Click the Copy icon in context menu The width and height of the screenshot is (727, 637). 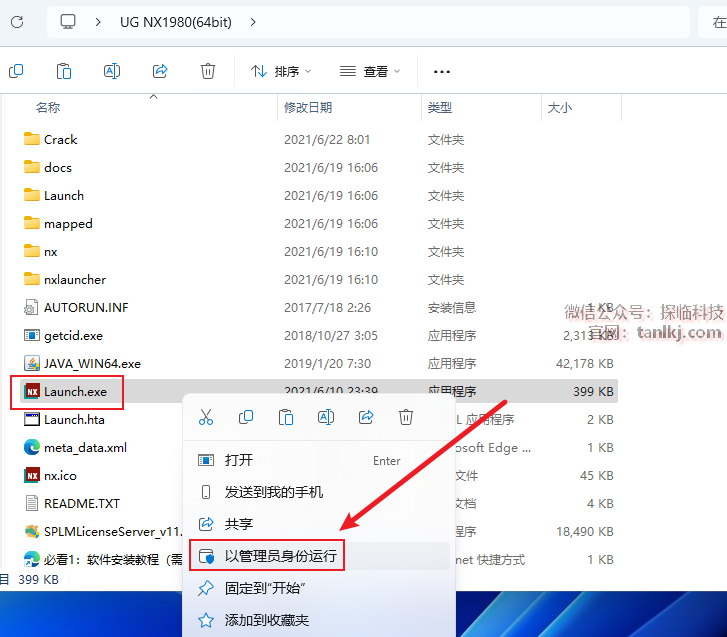pos(246,417)
